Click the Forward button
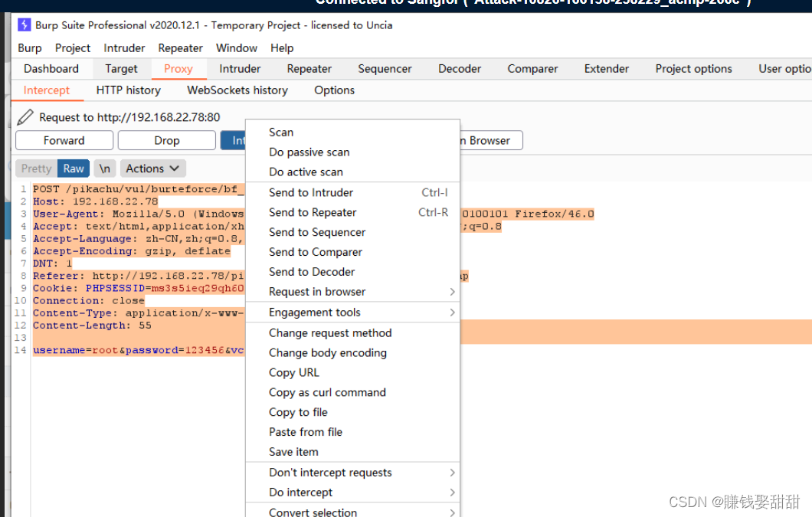 (64, 140)
